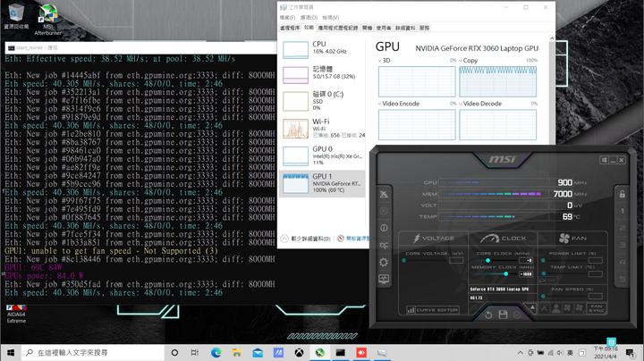Expand the Copy graph dropdown
The image size is (644, 361).
(461, 60)
